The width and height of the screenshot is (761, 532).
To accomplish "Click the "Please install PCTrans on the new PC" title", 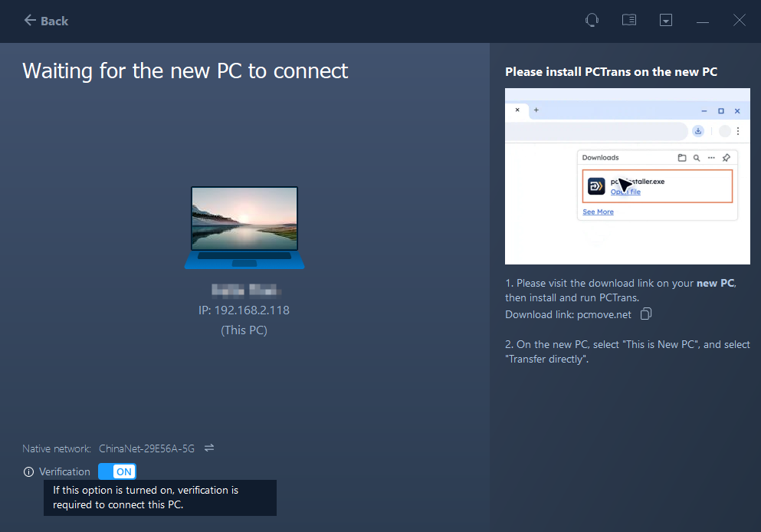I will (611, 72).
